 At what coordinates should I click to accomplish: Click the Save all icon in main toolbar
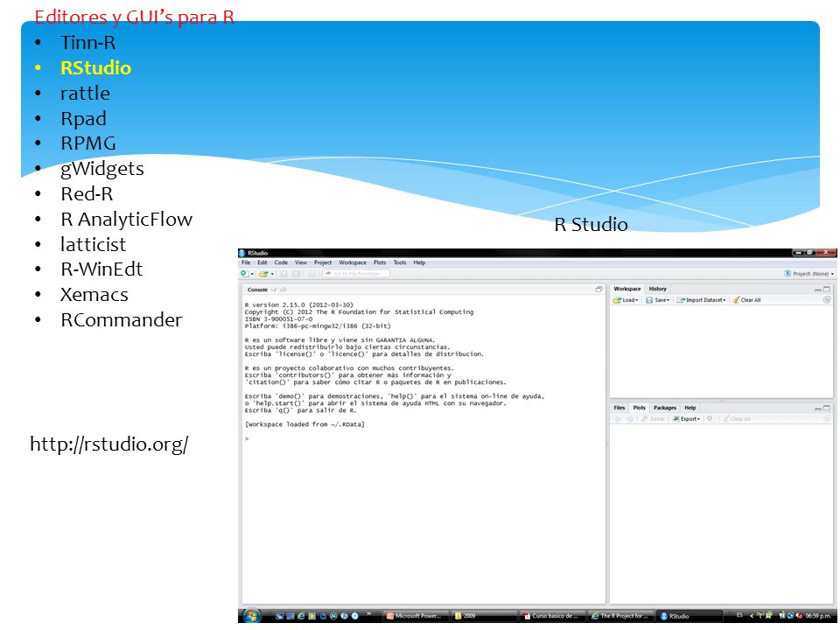coord(297,274)
